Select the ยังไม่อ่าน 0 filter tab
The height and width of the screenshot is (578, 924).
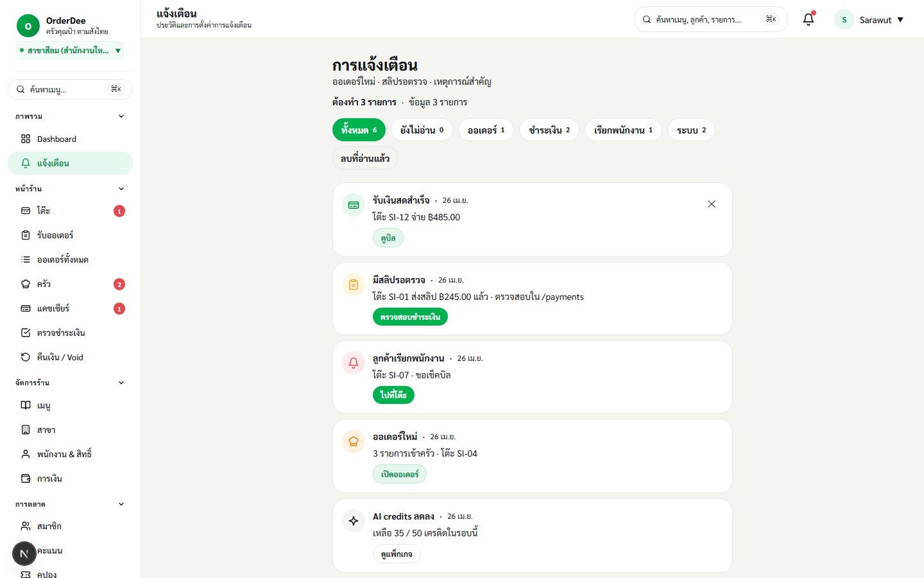[422, 130]
